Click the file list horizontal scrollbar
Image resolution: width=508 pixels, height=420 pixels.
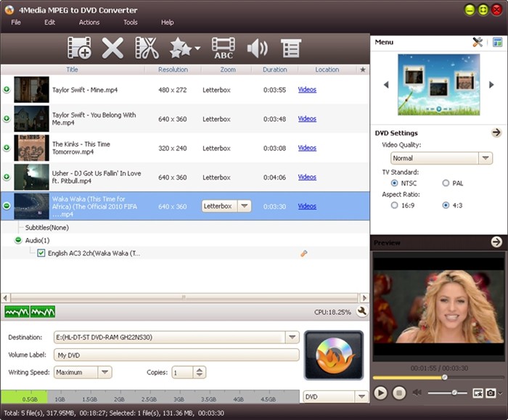click(184, 297)
